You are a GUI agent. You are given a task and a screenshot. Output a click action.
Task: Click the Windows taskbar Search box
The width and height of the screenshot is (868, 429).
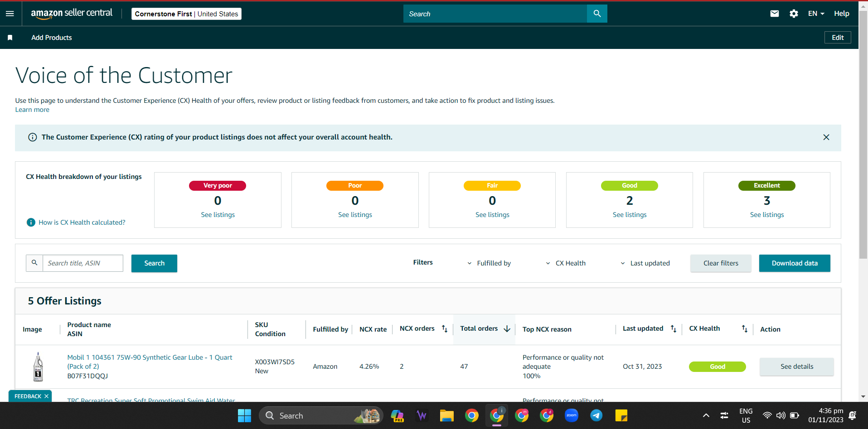[x=321, y=415]
